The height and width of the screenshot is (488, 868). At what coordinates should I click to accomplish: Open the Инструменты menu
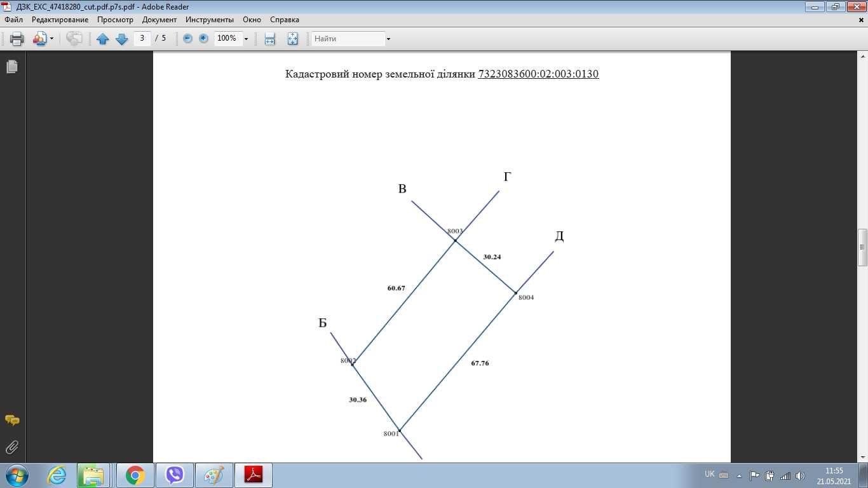tap(210, 20)
